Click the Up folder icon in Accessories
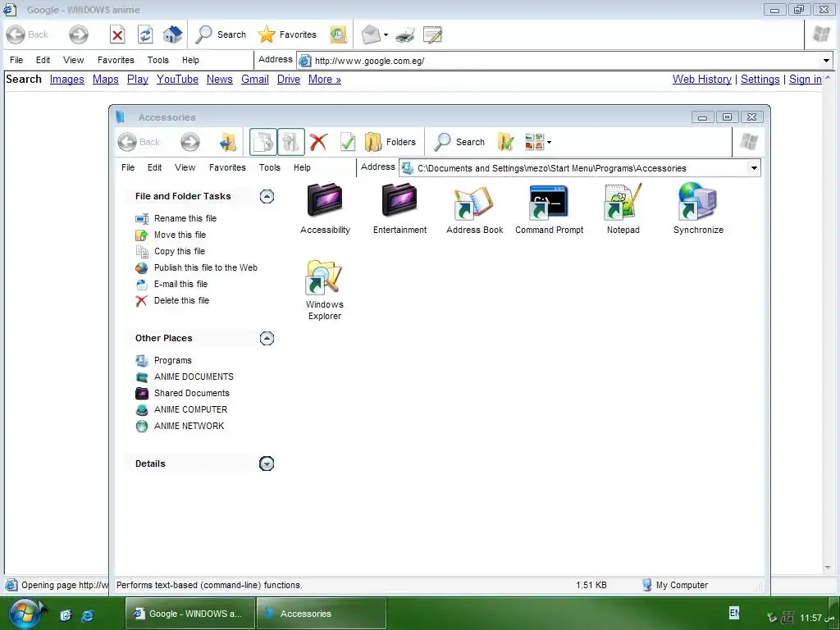The width and height of the screenshot is (840, 630). [228, 142]
